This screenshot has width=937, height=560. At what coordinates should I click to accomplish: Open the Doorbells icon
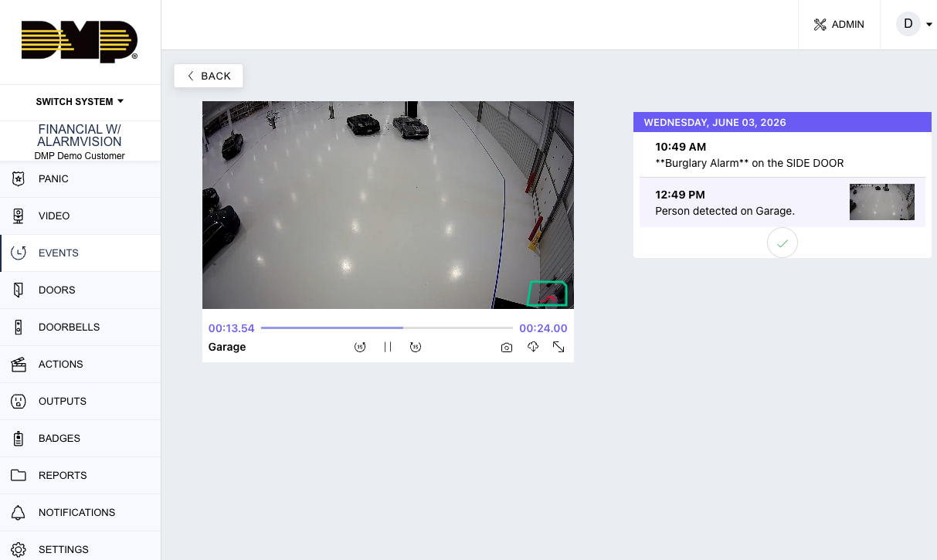[x=19, y=327]
